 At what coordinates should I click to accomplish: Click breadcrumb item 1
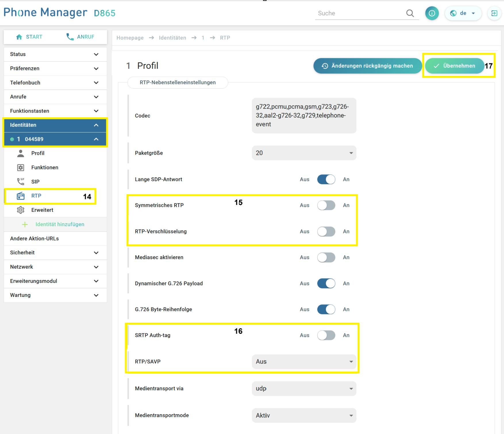(x=203, y=38)
